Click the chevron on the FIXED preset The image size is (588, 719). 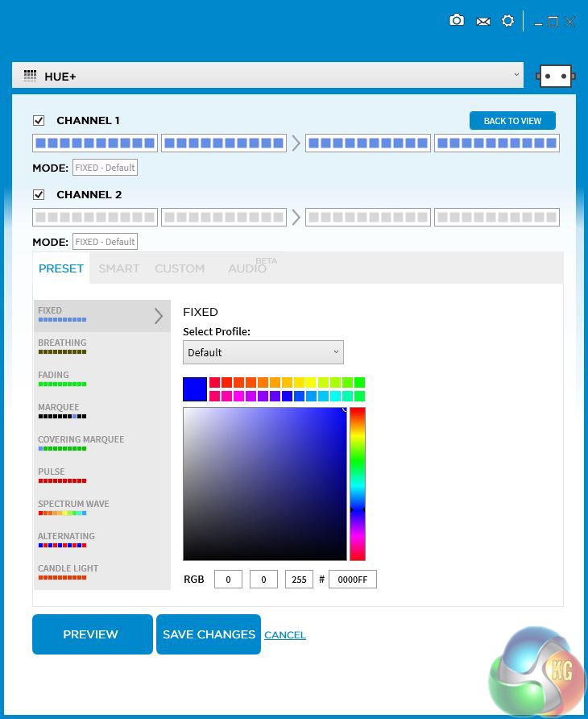159,316
